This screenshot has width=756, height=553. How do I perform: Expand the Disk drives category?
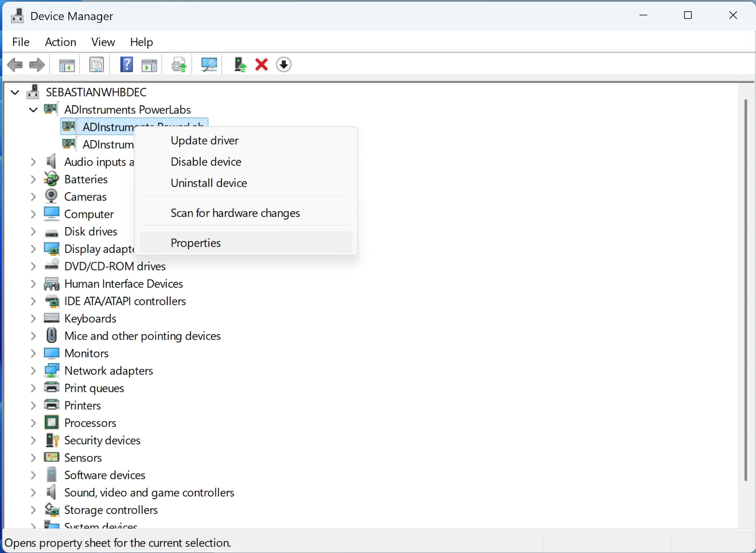click(x=33, y=232)
